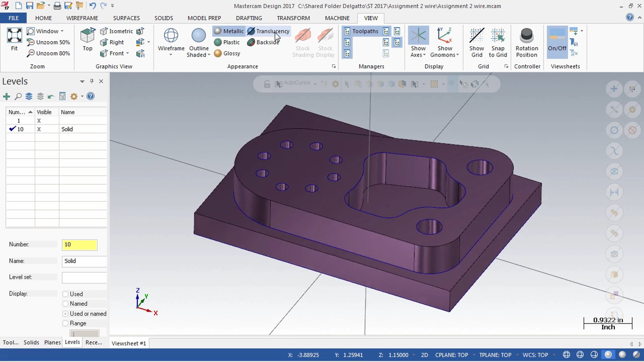This screenshot has height=362, width=644.
Task: Click the Number input field
Action: coord(79,244)
